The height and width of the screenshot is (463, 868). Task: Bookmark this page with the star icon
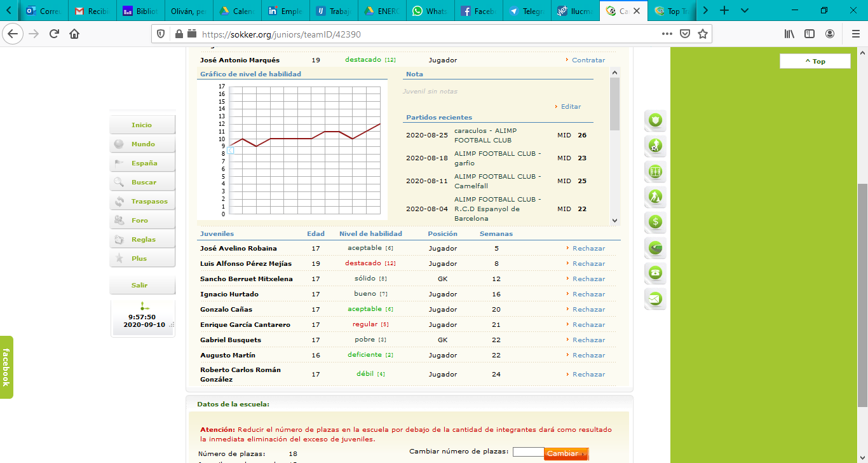tap(703, 34)
